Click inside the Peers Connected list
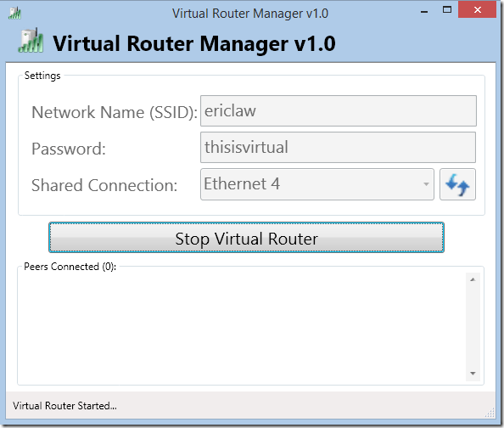504x428 pixels. (242, 327)
